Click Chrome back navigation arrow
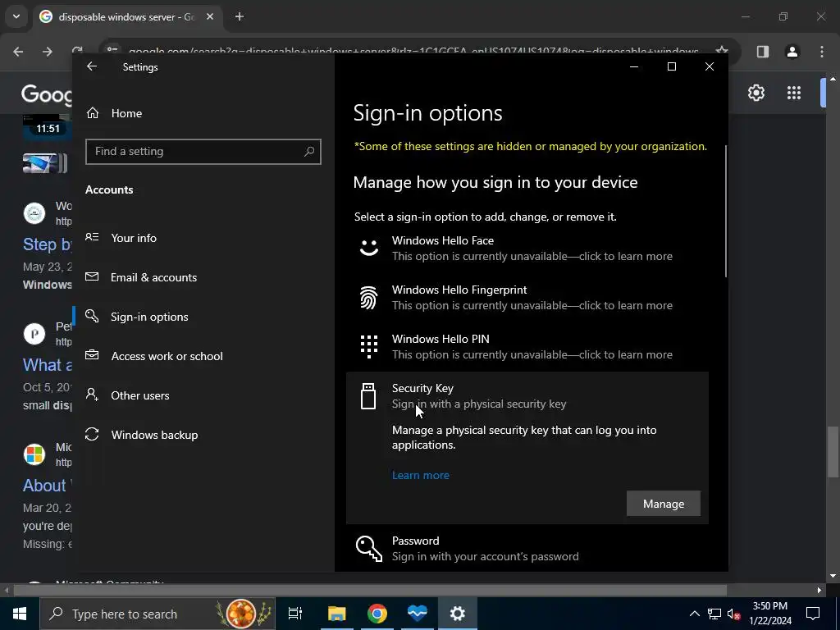Screen dimensions: 840x630 point(18,52)
